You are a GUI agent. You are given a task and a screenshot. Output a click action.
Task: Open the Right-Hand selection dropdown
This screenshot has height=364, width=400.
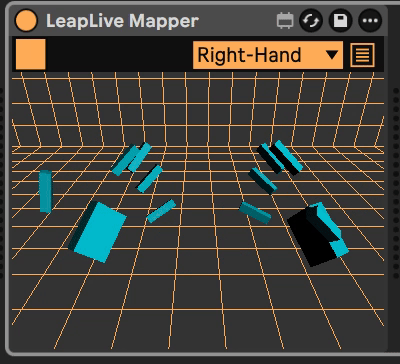(x=268, y=55)
